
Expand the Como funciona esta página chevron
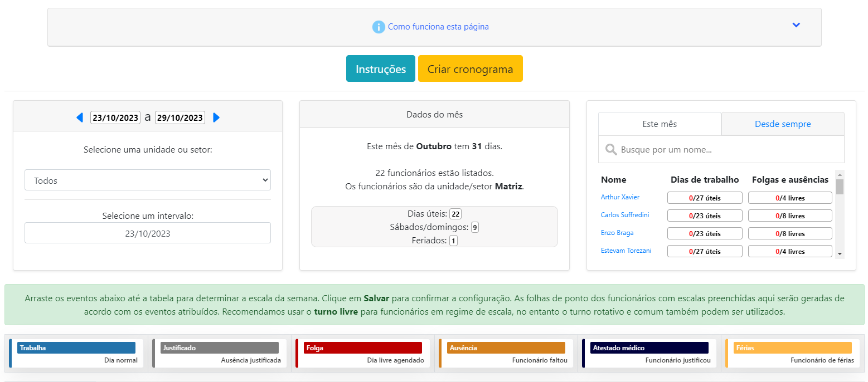click(x=796, y=25)
